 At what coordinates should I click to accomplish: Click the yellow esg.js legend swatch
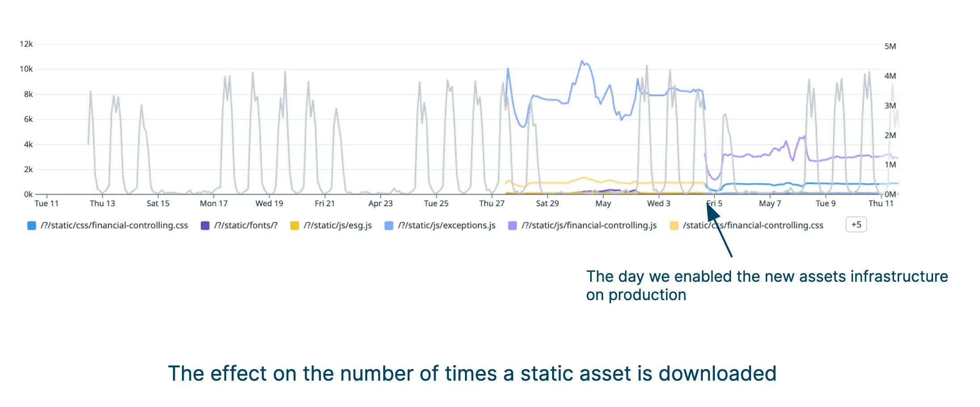294,226
